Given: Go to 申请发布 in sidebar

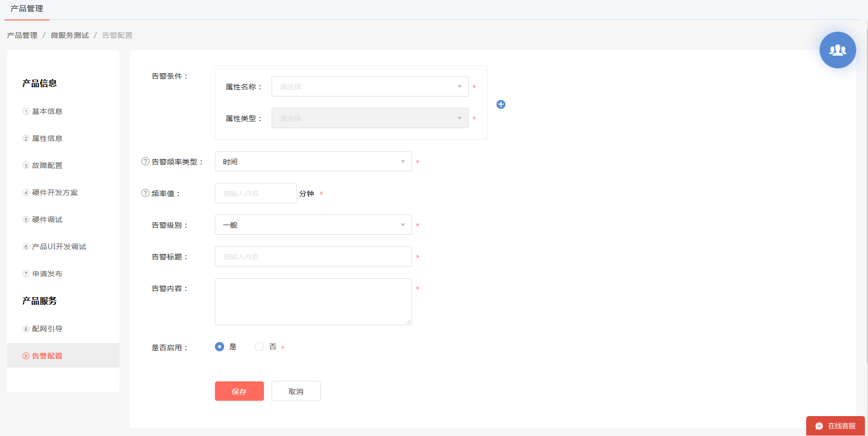Looking at the screenshot, I should point(47,274).
